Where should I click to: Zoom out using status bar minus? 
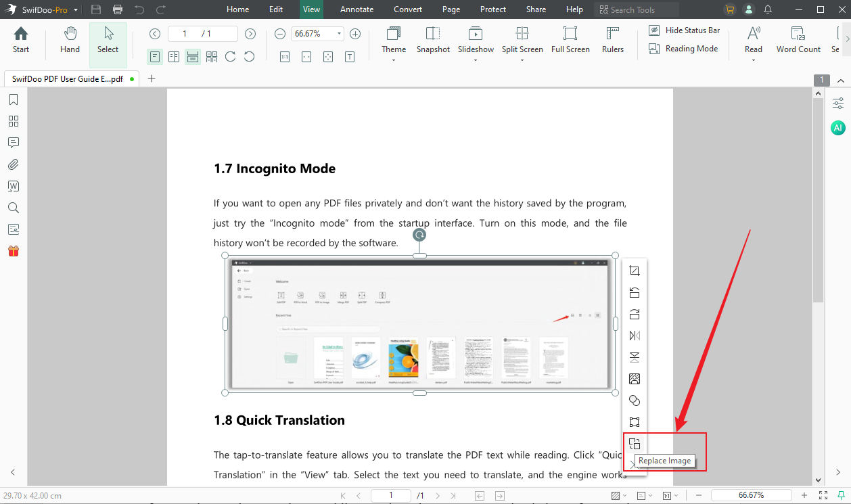tap(699, 495)
